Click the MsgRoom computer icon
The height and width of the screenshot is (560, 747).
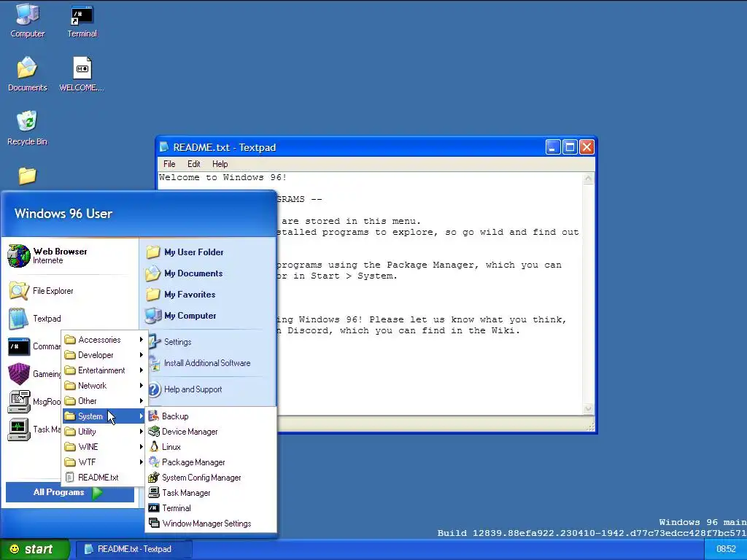[19, 402]
